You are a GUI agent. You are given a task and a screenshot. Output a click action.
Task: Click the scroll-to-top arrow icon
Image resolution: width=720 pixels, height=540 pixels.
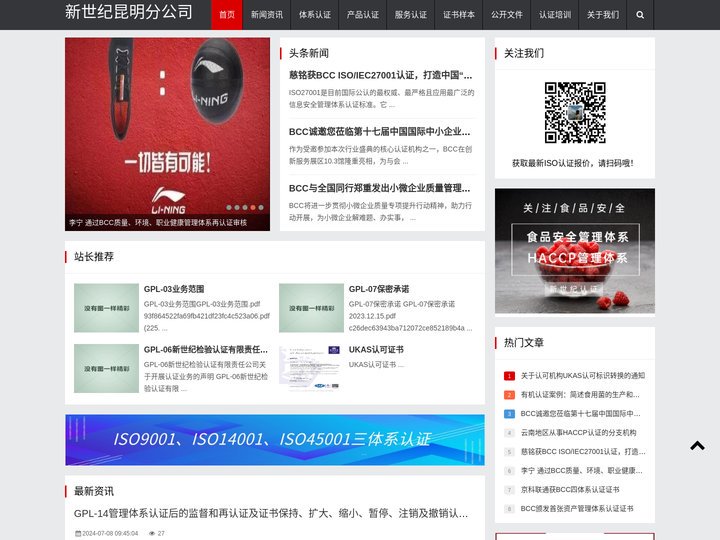(x=698, y=445)
